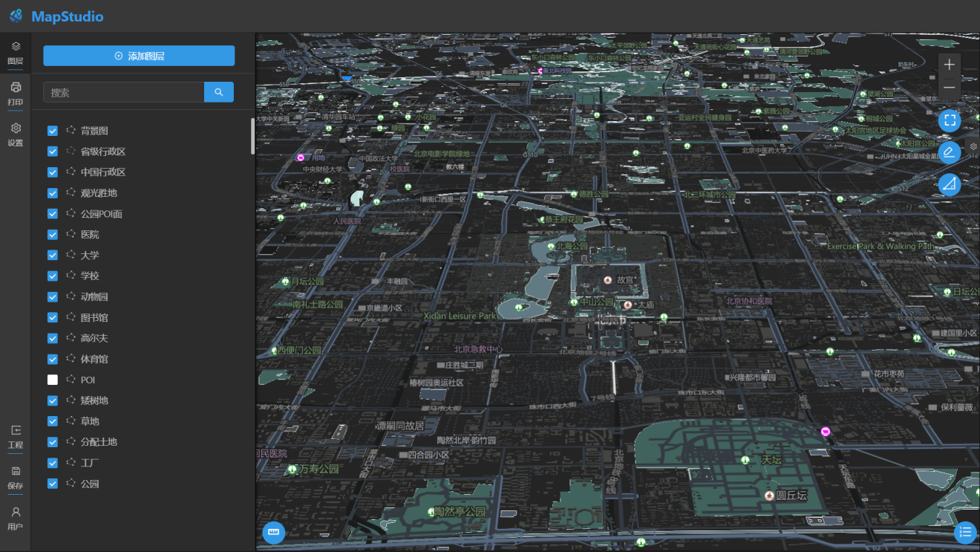This screenshot has width=980, height=552.
Task: Uncheck the 草地 layer checkbox
Action: coord(53,421)
